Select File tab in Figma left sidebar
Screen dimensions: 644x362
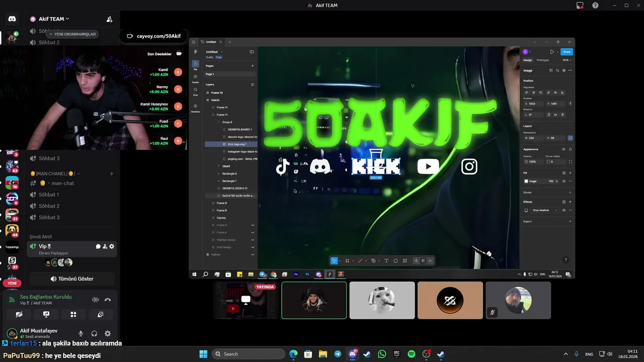[x=195, y=65]
